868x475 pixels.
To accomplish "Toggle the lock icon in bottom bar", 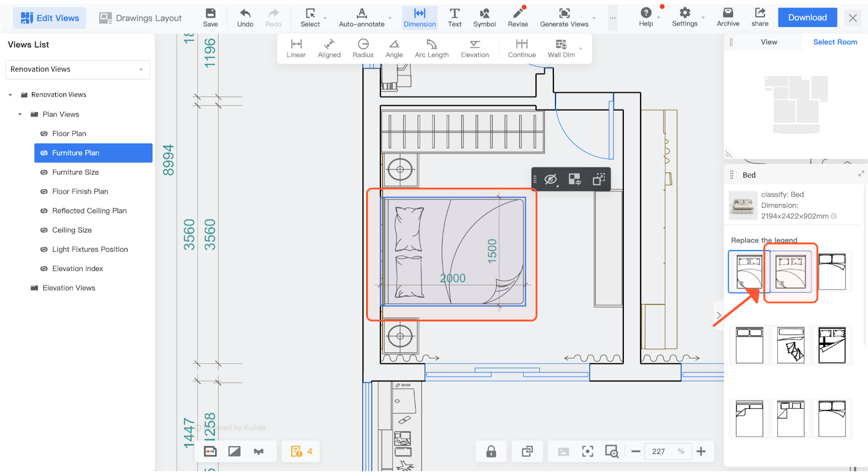I will pos(491,452).
